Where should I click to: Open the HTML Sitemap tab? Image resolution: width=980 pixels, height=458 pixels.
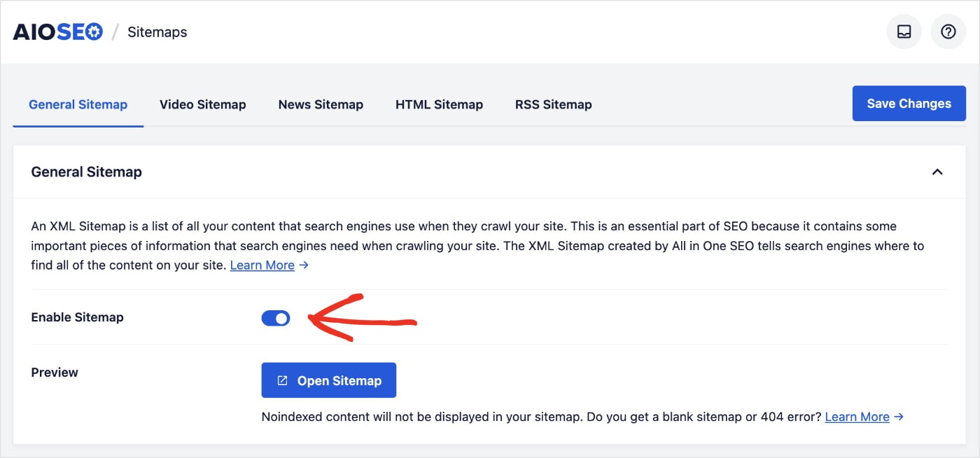pyautogui.click(x=439, y=105)
